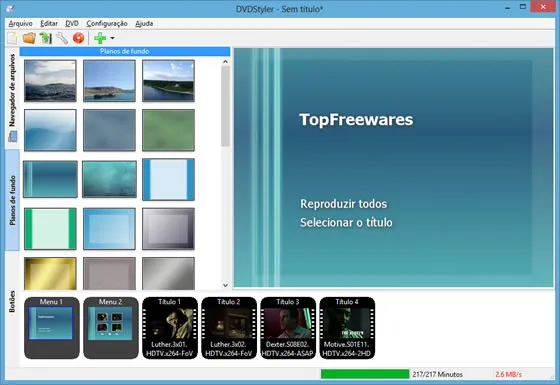Select the brownish-gray framed background thumbnail
The image size is (560, 385).
click(109, 274)
